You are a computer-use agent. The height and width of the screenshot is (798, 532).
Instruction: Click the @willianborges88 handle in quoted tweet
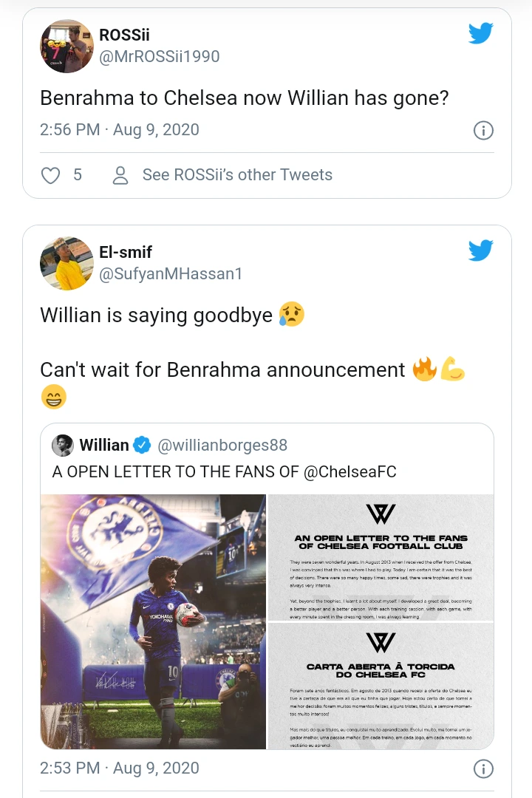222,446
